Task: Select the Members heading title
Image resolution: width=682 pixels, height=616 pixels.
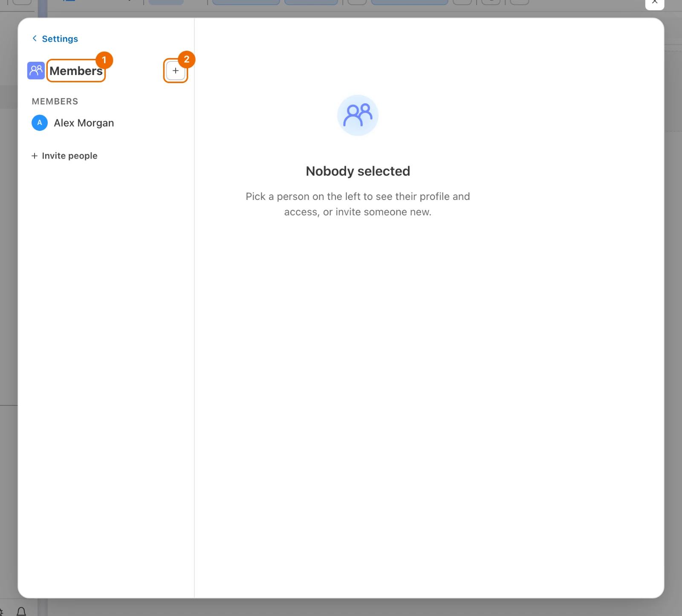Action: (x=76, y=71)
